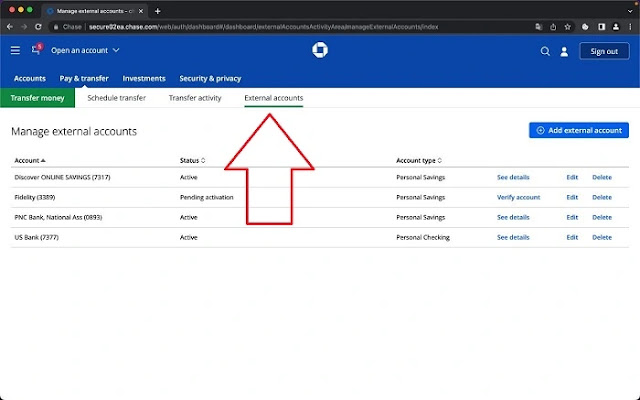Image resolution: width=640 pixels, height=400 pixels.
Task: Expand the Open an account dropdown
Action: pyautogui.click(x=85, y=50)
